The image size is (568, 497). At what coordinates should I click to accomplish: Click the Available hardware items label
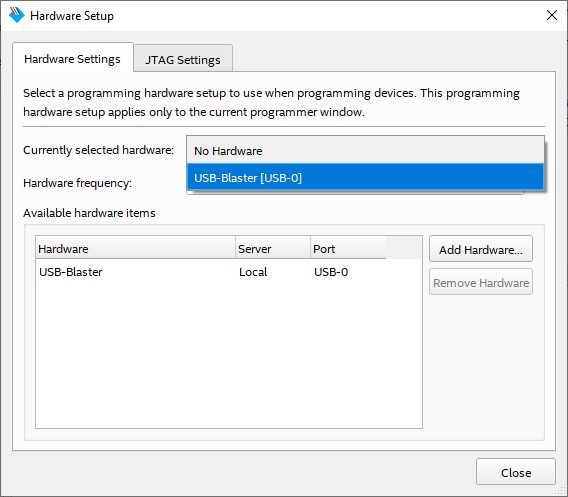click(x=89, y=213)
